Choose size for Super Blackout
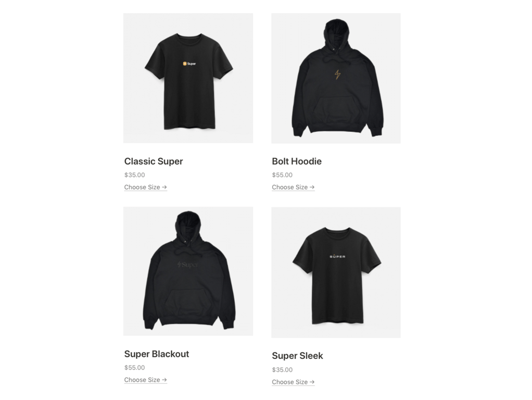Screen dimensions: 532x400 click(146, 380)
